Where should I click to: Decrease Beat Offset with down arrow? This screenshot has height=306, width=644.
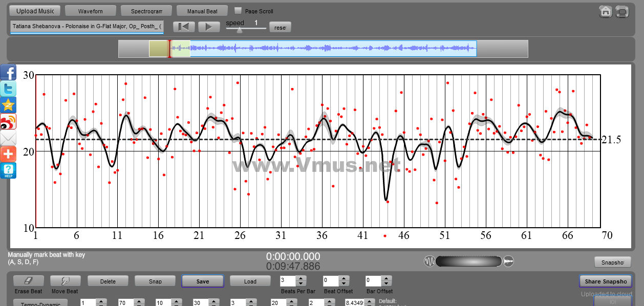pos(344,283)
